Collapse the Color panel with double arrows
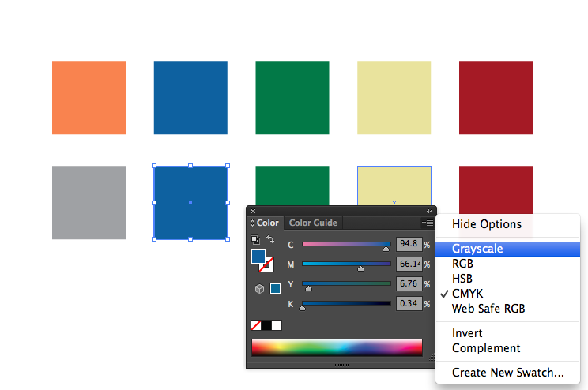 click(x=430, y=211)
